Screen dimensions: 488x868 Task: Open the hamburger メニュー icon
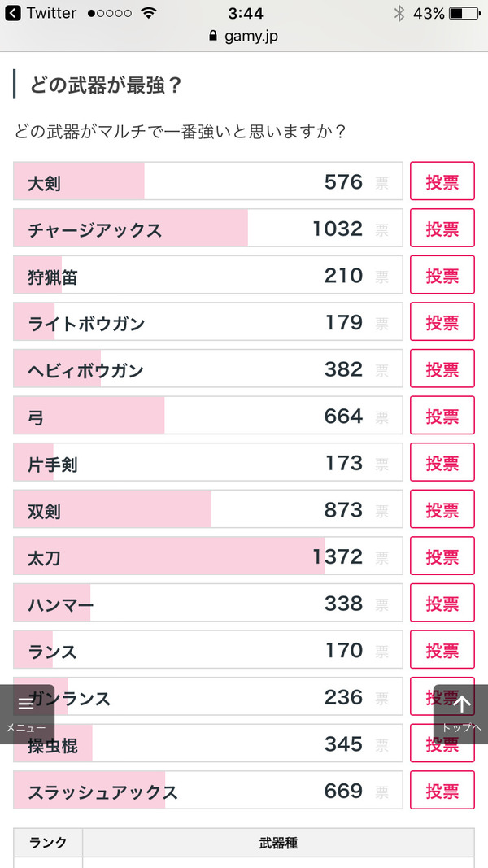[27, 704]
